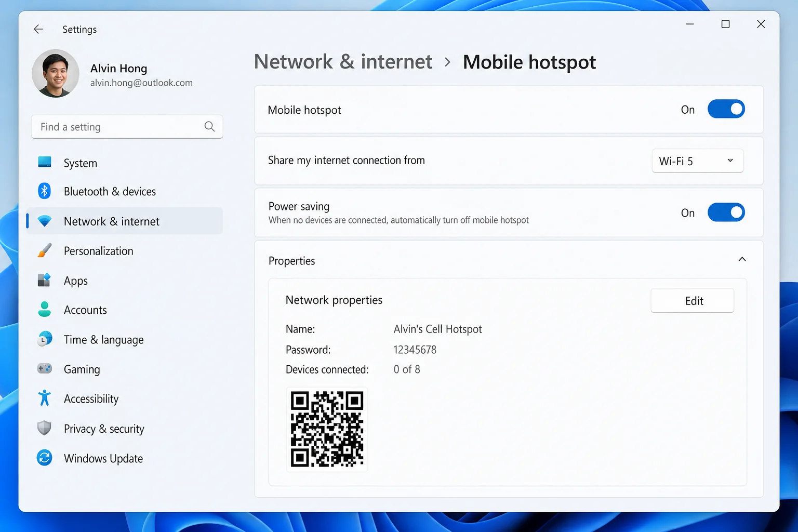Image resolution: width=798 pixels, height=532 pixels.
Task: Open Accessibility settings
Action: coord(125,398)
